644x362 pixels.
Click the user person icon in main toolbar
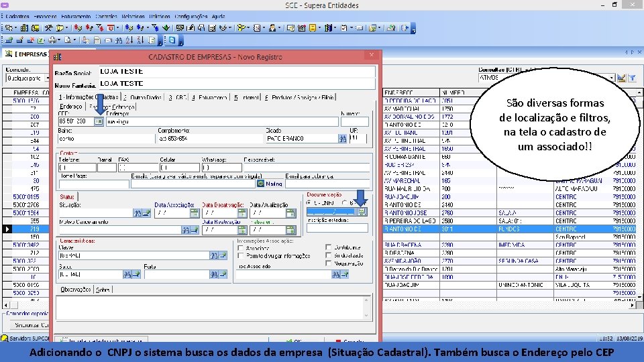272,28
